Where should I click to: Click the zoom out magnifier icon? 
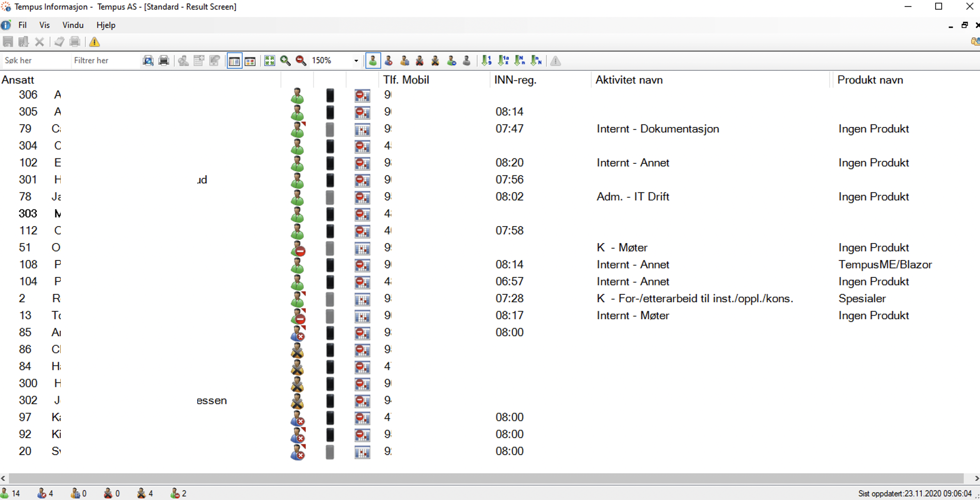tap(301, 61)
